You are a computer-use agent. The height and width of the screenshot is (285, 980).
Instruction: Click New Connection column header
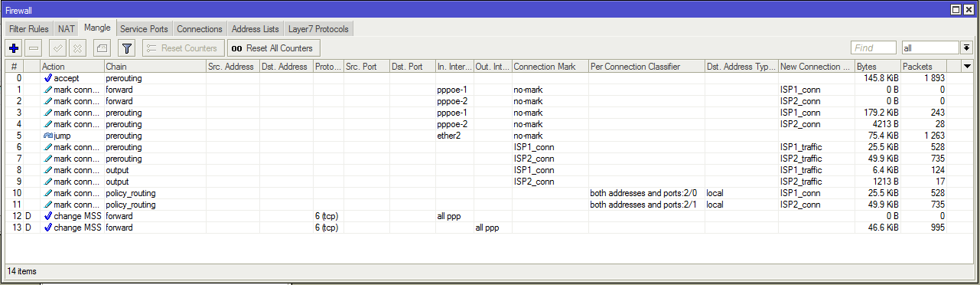click(816, 67)
